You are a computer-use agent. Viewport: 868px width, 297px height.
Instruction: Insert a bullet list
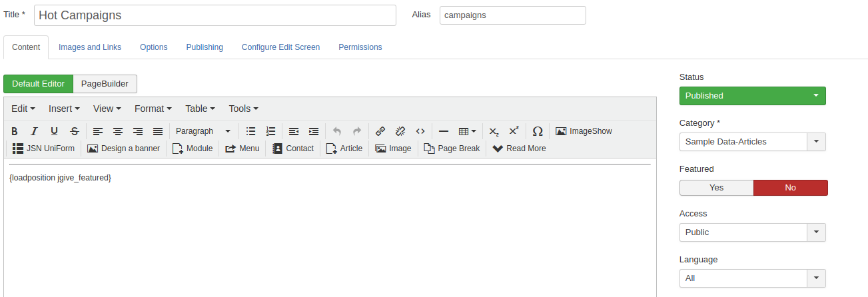250,131
